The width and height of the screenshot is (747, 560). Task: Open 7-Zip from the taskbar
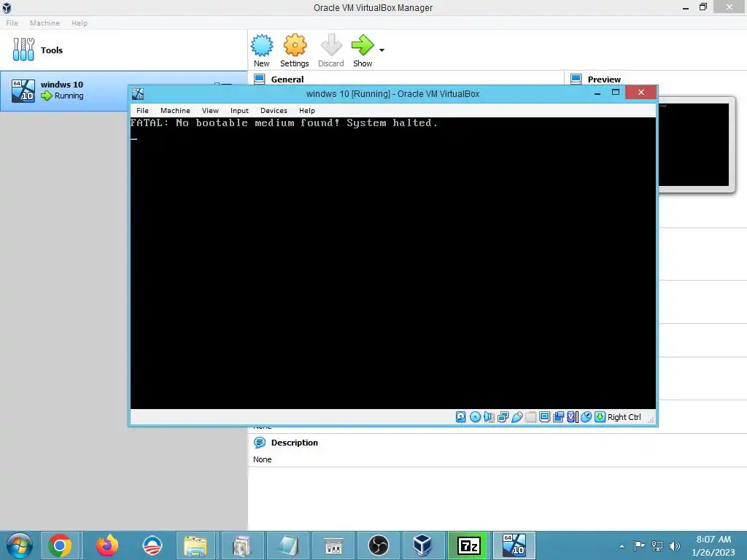coord(468,545)
